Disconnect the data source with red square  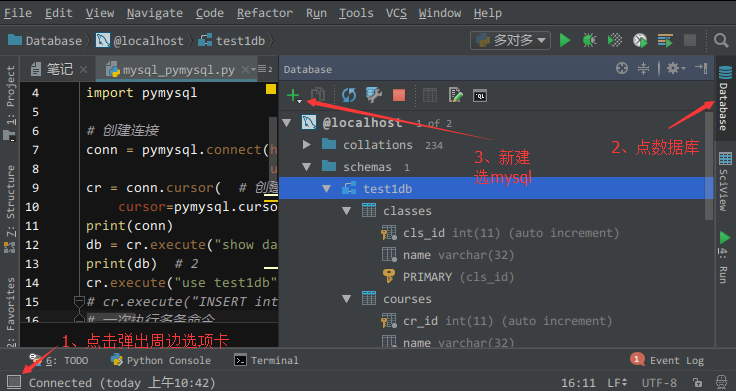tap(399, 95)
